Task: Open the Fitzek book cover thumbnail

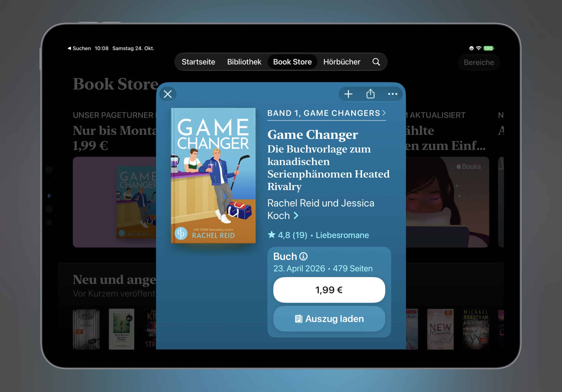Action: point(86,329)
